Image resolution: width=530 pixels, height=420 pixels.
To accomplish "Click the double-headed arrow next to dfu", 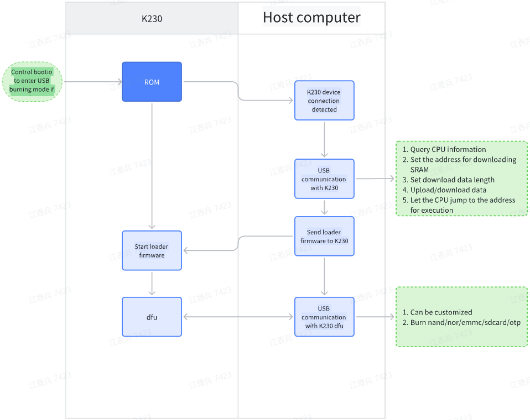I will (238, 317).
